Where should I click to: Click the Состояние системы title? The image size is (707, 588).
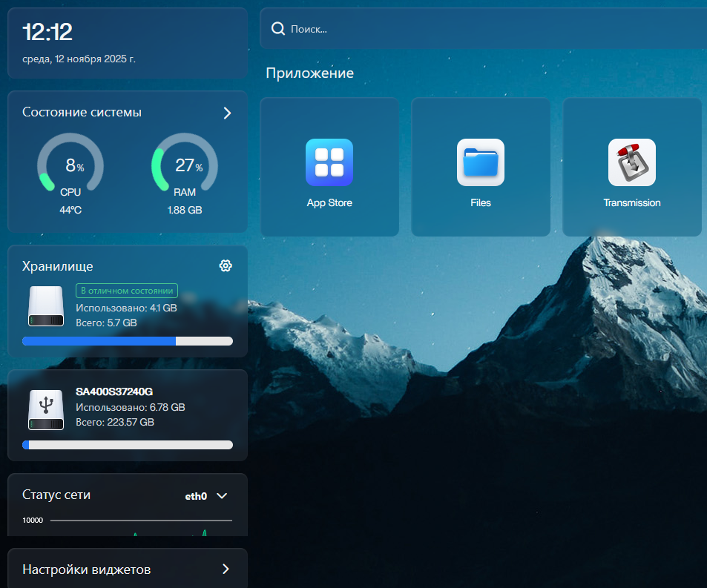tap(82, 112)
